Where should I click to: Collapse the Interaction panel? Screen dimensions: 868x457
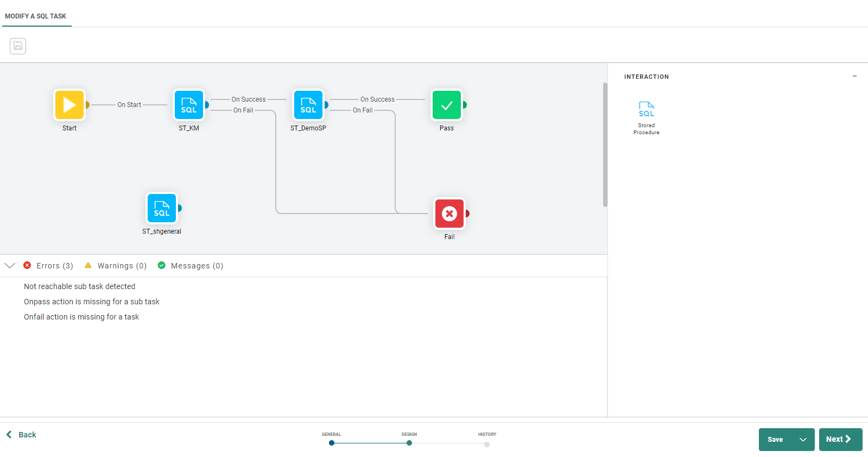pyautogui.click(x=854, y=77)
